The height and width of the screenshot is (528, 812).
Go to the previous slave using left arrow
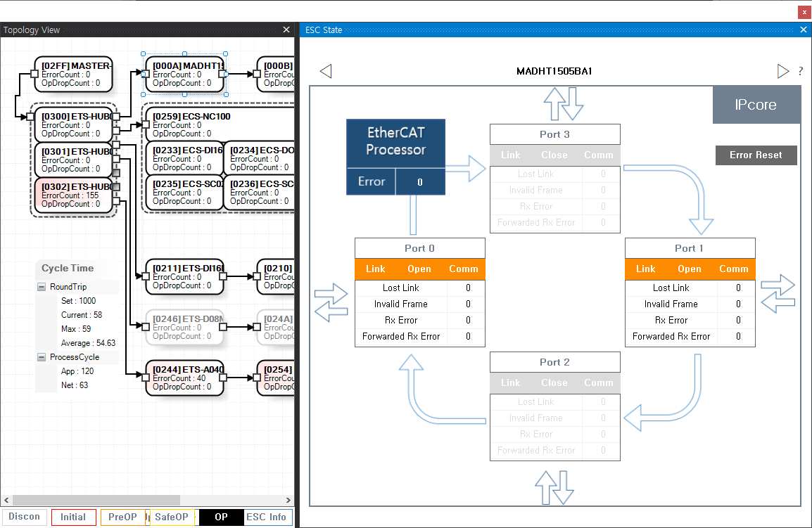click(325, 71)
